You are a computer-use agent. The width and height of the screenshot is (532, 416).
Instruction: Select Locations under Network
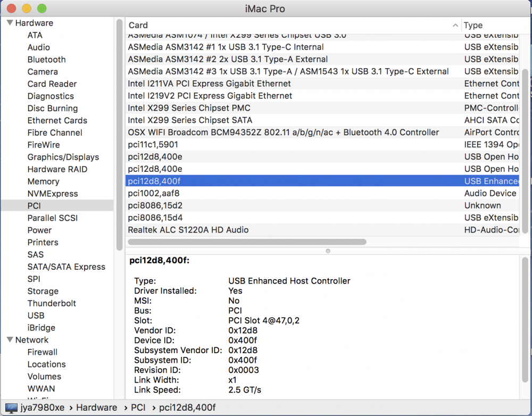(46, 364)
